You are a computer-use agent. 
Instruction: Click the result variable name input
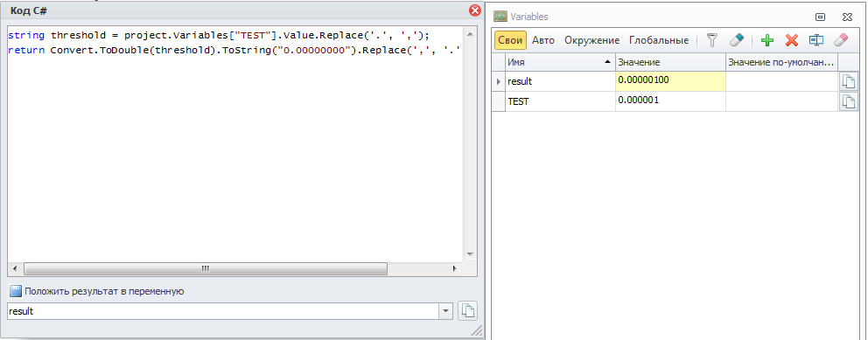224,311
